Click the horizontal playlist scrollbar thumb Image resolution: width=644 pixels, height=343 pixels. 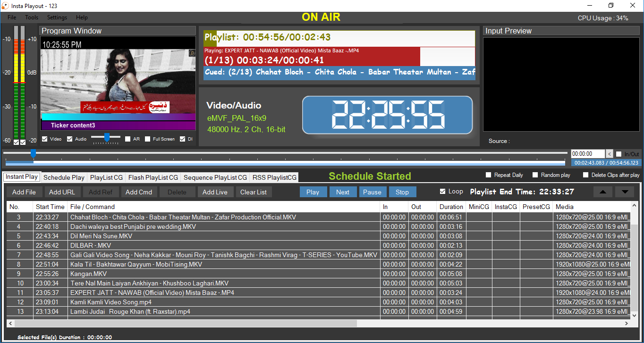(186, 324)
